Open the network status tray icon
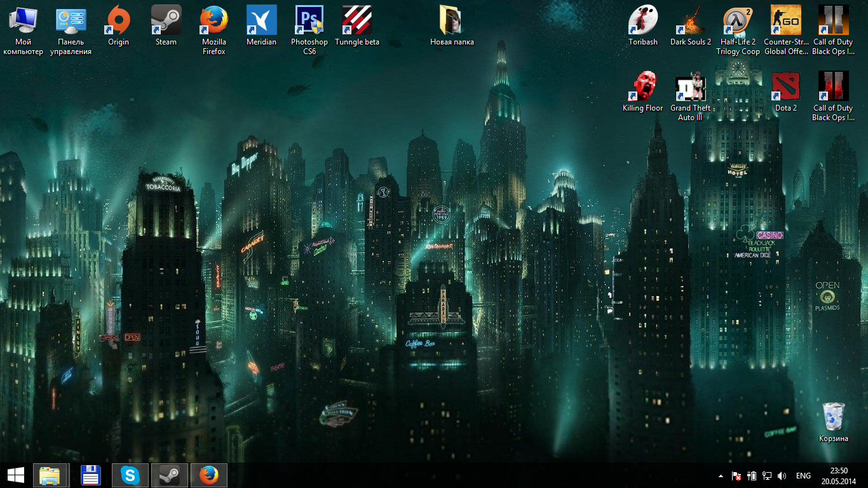This screenshot has width=868, height=488. pos(767,476)
